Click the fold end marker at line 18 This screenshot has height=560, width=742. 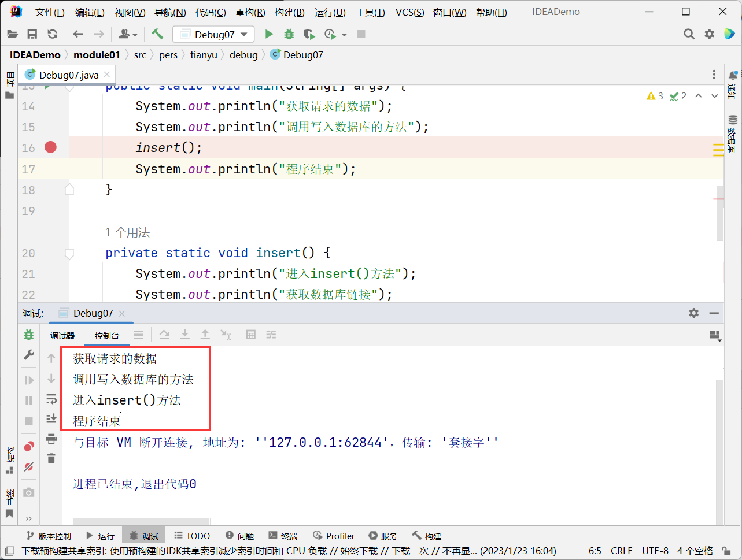tap(69, 190)
